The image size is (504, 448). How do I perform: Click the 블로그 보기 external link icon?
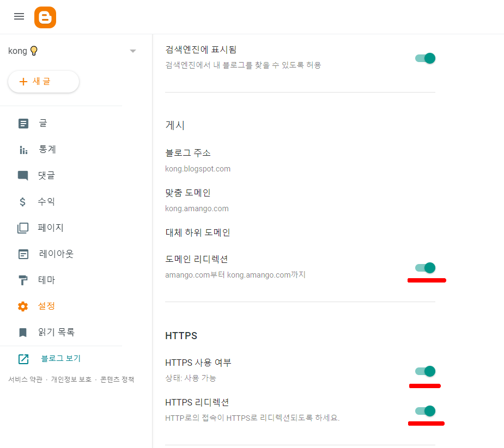click(23, 359)
